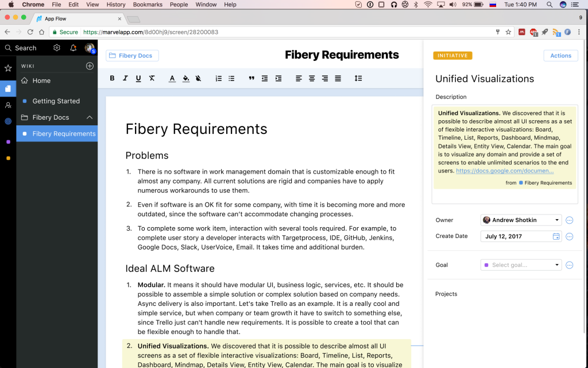
Task: Open the Fibery Requirements source link
Action: tap(546, 183)
